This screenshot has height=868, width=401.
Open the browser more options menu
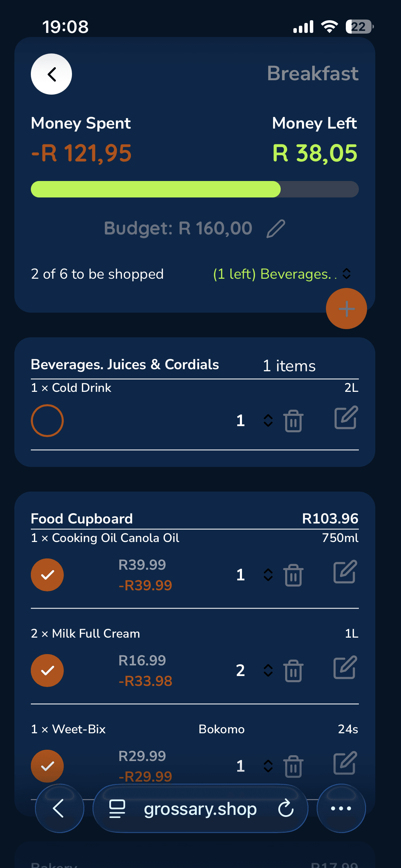tap(341, 808)
